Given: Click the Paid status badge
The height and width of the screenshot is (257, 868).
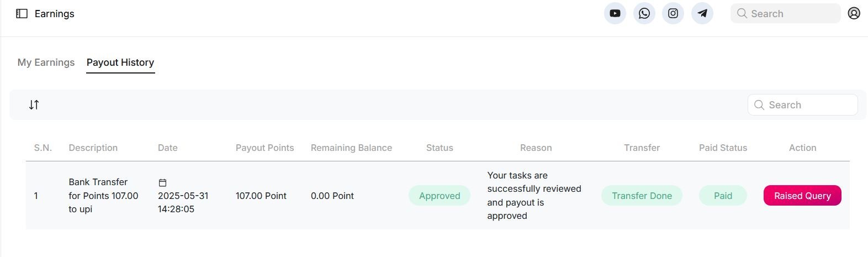Looking at the screenshot, I should pos(723,196).
